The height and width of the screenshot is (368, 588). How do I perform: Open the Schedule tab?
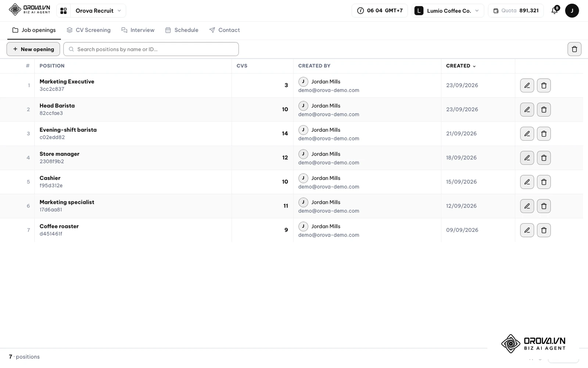click(182, 30)
